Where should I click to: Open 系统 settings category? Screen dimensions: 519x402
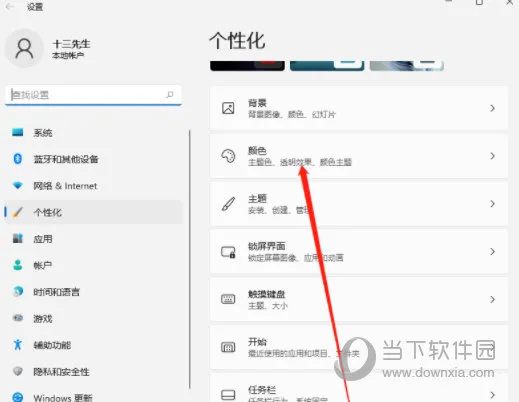coord(93,133)
